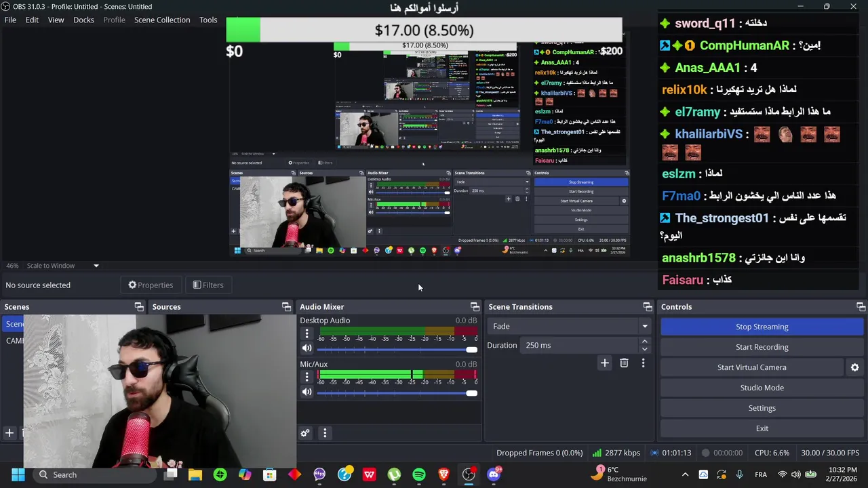
Task: Click FRA language indicator in tray
Action: point(761,474)
